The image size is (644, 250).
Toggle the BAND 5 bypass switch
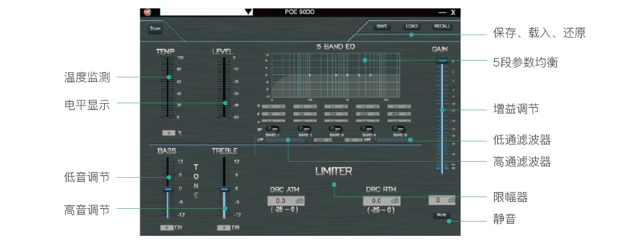coord(398,129)
